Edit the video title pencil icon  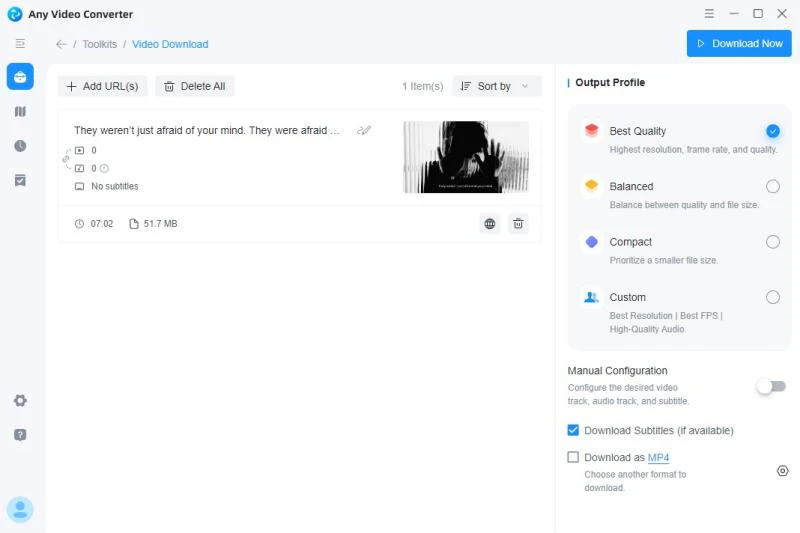click(364, 131)
